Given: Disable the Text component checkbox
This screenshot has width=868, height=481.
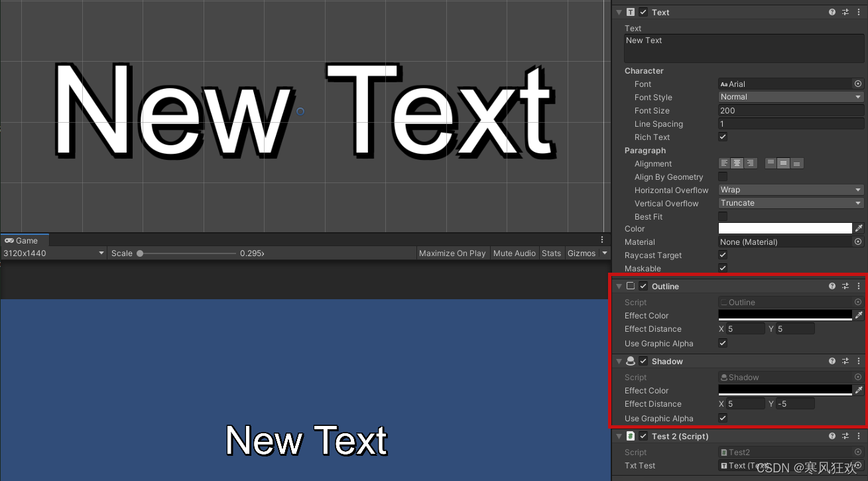Looking at the screenshot, I should coord(643,12).
